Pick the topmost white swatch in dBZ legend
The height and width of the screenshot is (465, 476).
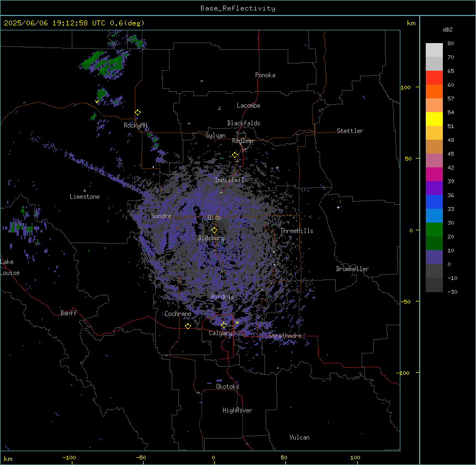click(x=434, y=50)
